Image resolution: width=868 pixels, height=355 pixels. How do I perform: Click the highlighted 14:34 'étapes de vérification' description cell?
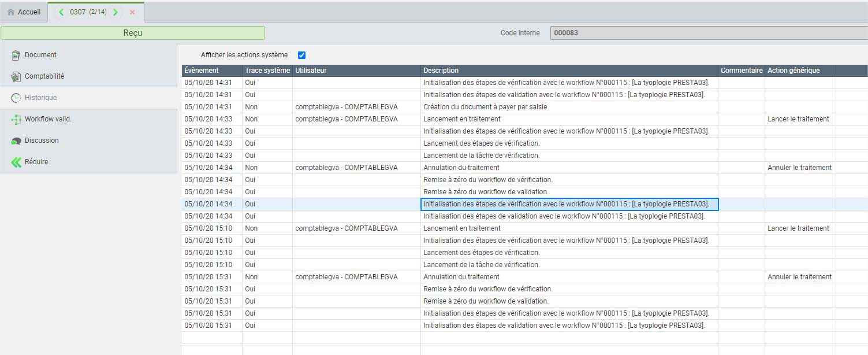(569, 204)
